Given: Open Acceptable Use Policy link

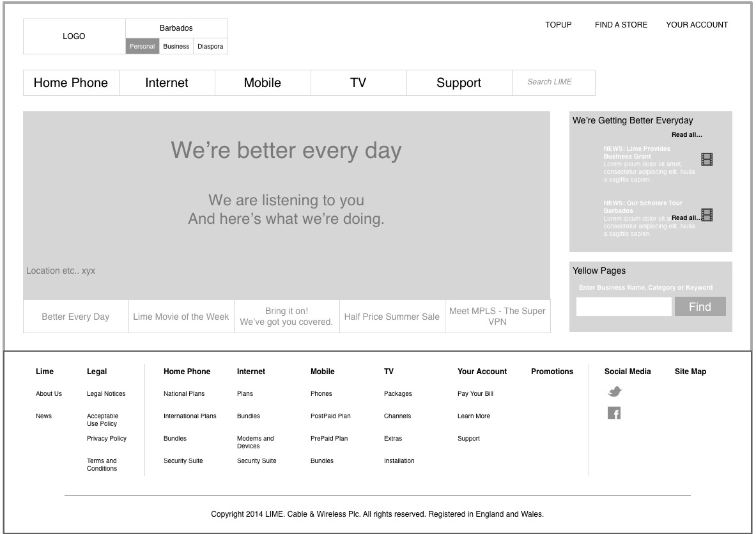Looking at the screenshot, I should click(102, 420).
